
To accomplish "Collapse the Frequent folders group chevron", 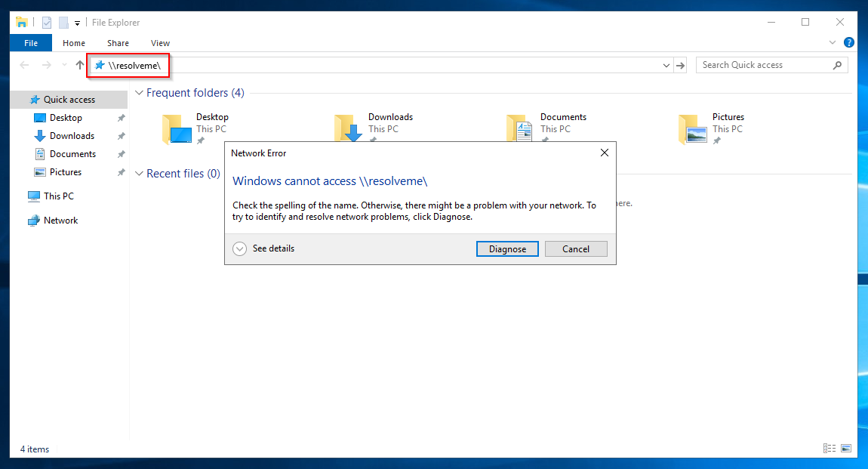I will click(139, 92).
